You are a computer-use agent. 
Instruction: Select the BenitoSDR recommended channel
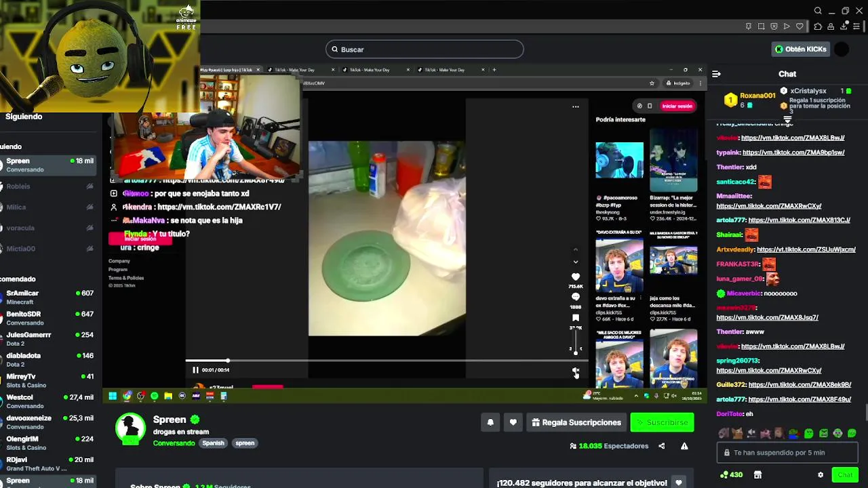(x=47, y=319)
